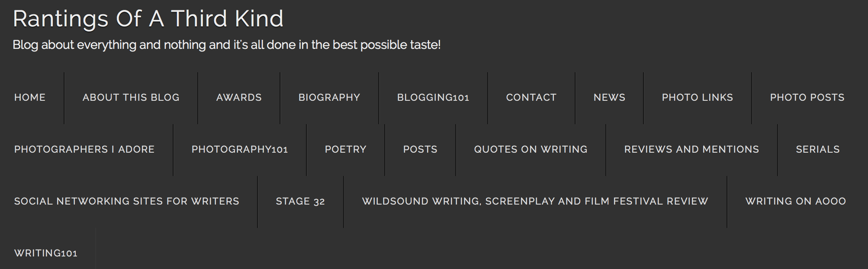Image resolution: width=868 pixels, height=269 pixels.
Task: Navigate to the Writing101 page
Action: (46, 253)
